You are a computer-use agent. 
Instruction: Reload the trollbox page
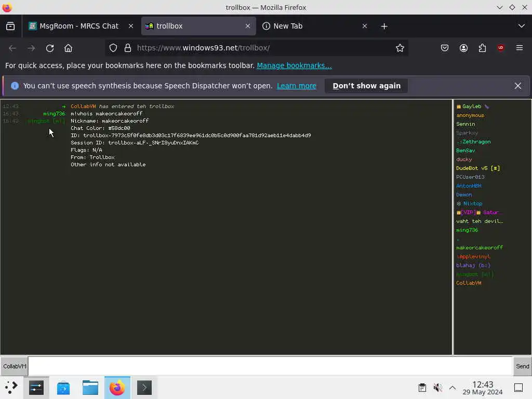click(x=50, y=48)
